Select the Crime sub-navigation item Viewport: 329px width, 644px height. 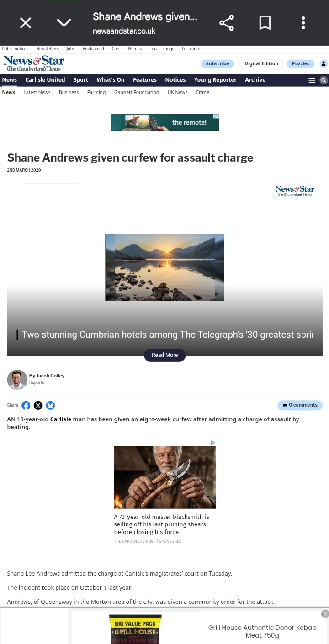pyautogui.click(x=202, y=92)
